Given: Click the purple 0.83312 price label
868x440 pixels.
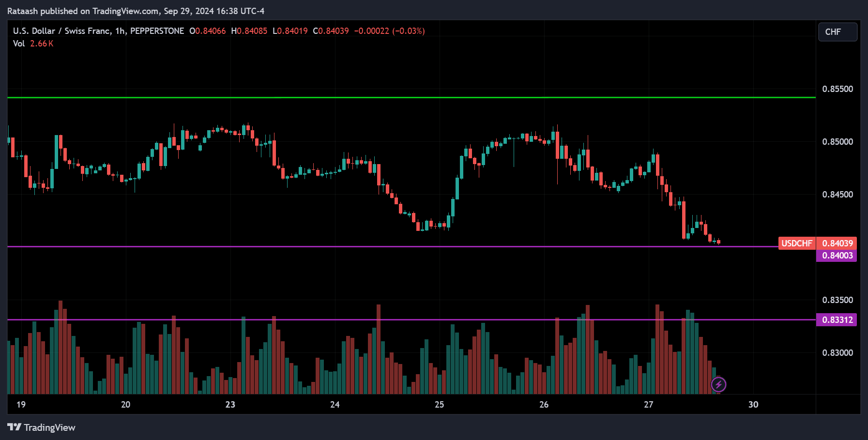Looking at the screenshot, I should click(x=837, y=320).
